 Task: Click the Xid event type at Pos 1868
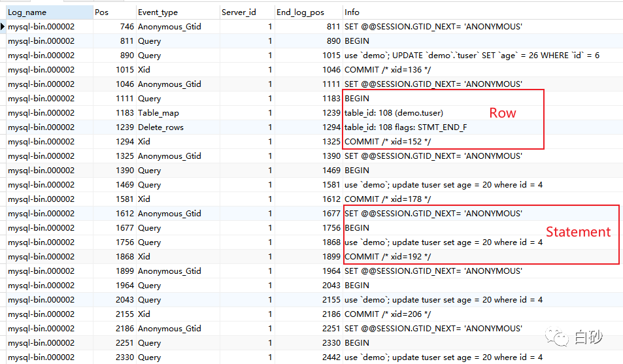(178, 257)
